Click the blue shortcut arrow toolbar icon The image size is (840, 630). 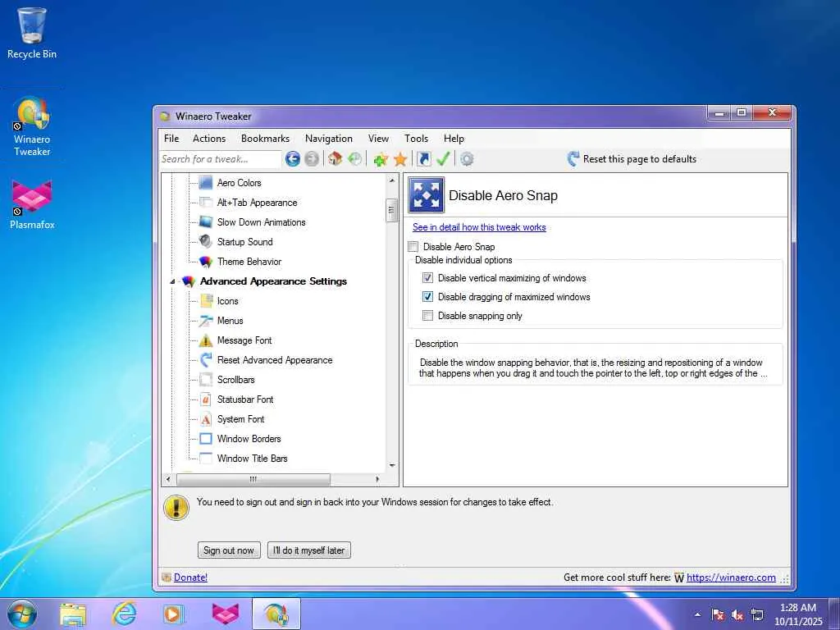pyautogui.click(x=424, y=159)
